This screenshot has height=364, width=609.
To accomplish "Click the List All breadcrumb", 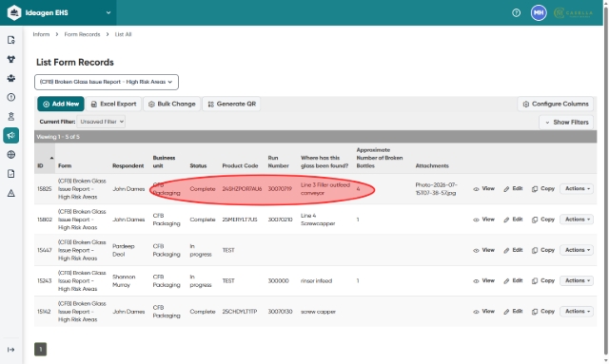I will pos(123,34).
